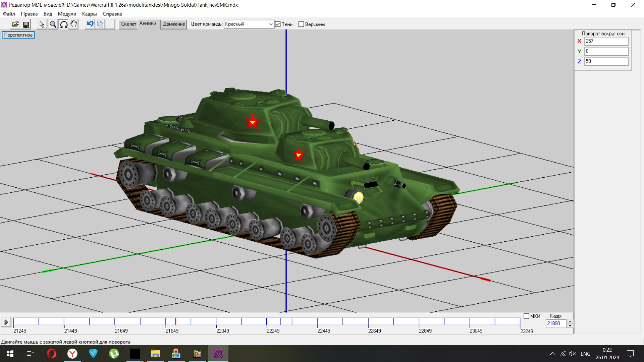The width and height of the screenshot is (644, 362).
Task: Select the arrow pointer tool
Action: pyautogui.click(x=42, y=24)
